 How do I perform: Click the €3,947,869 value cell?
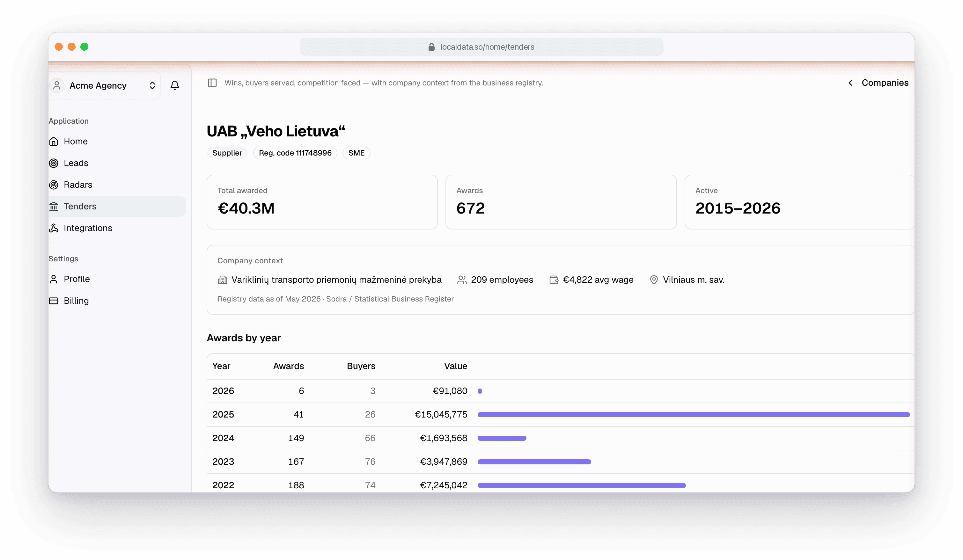(444, 462)
